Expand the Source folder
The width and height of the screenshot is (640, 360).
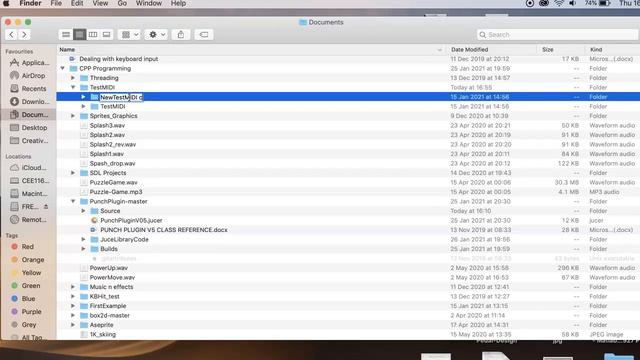(84, 211)
